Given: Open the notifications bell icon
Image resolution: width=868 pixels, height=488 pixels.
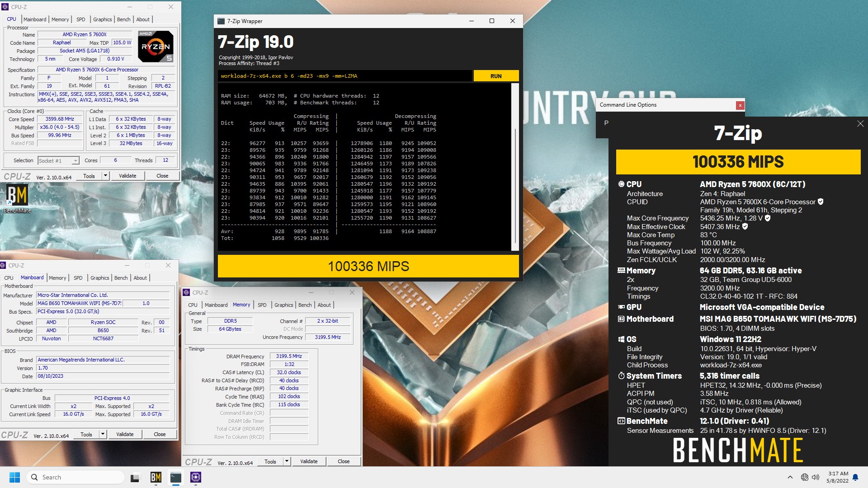Looking at the screenshot, I should coord(855,477).
